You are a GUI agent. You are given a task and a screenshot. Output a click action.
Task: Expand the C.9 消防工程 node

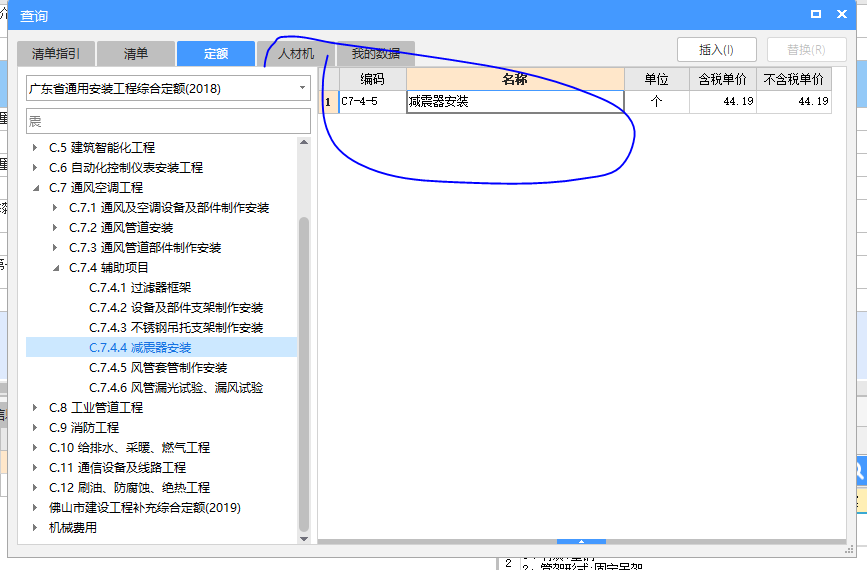[35, 428]
